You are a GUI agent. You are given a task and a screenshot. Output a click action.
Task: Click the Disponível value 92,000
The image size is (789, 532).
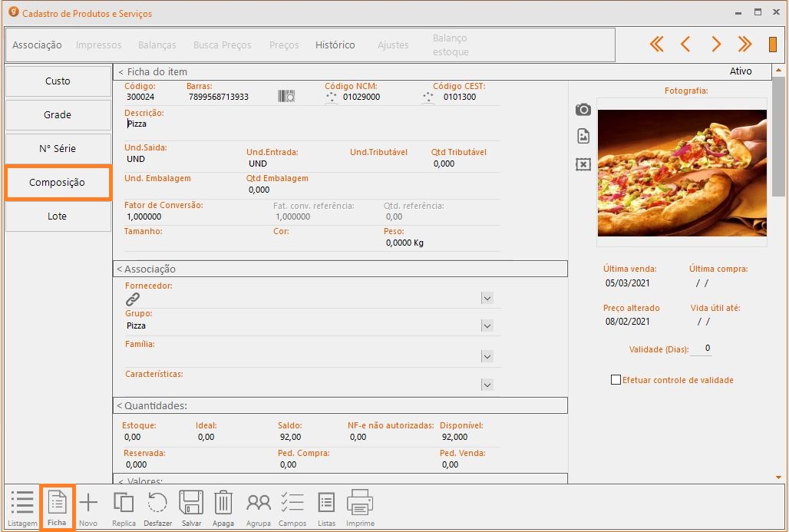pyautogui.click(x=454, y=437)
